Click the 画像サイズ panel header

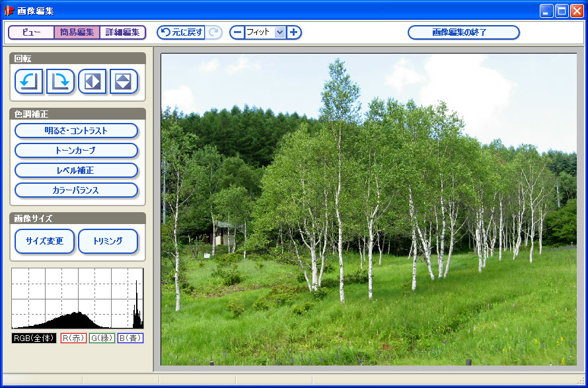[x=77, y=218]
